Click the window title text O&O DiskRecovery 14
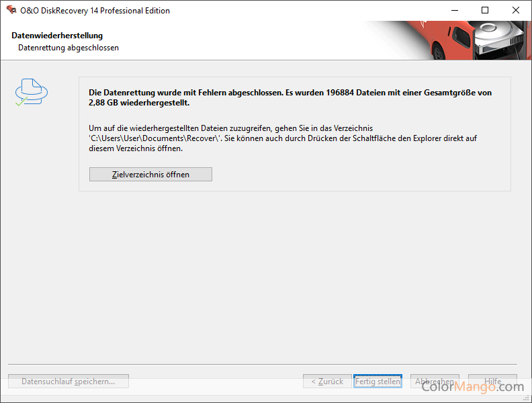This screenshot has height=403, width=532. click(x=95, y=11)
